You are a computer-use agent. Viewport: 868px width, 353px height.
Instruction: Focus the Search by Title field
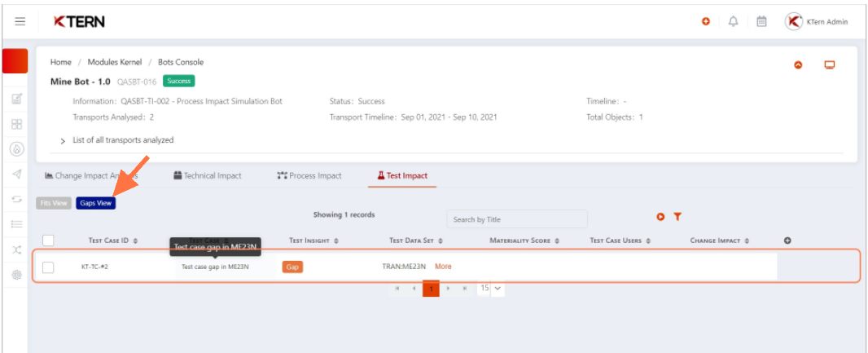pos(517,219)
